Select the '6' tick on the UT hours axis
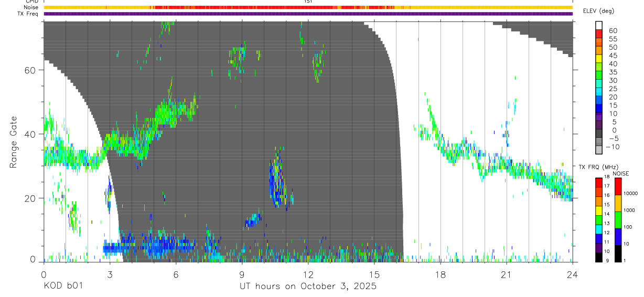Image resolution: width=644 pixels, height=297 pixels. [x=176, y=274]
